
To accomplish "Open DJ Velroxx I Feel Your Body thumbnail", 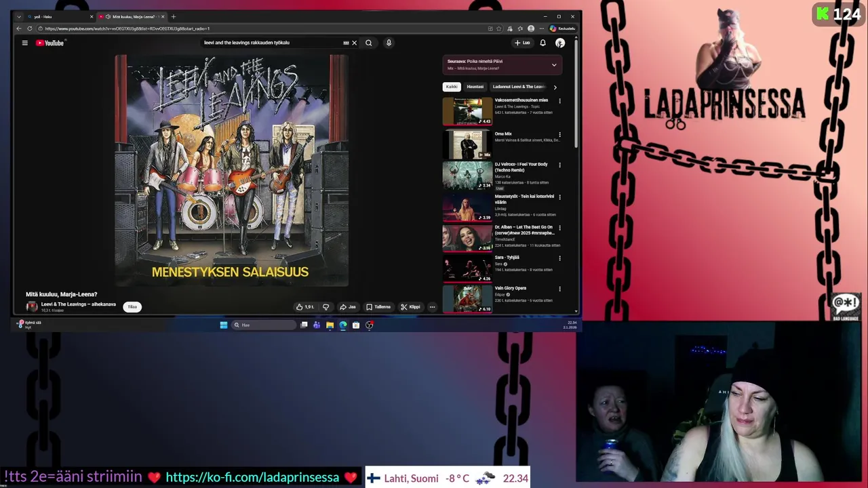I will click(467, 175).
